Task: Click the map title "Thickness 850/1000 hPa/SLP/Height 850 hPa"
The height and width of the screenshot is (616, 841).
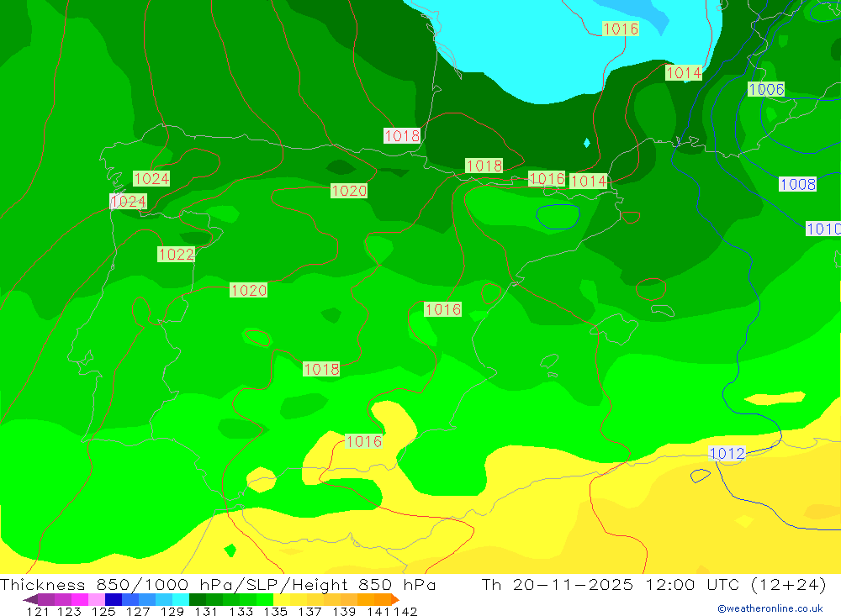Action: point(218,584)
